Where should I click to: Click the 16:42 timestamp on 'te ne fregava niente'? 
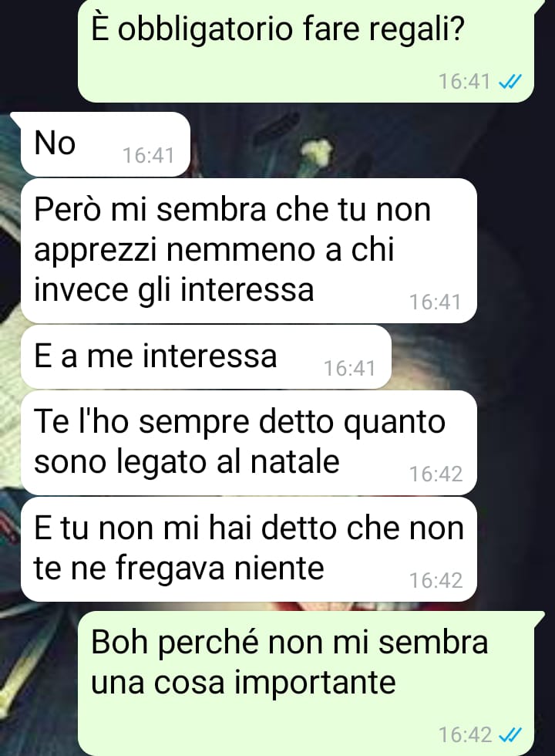point(436,580)
